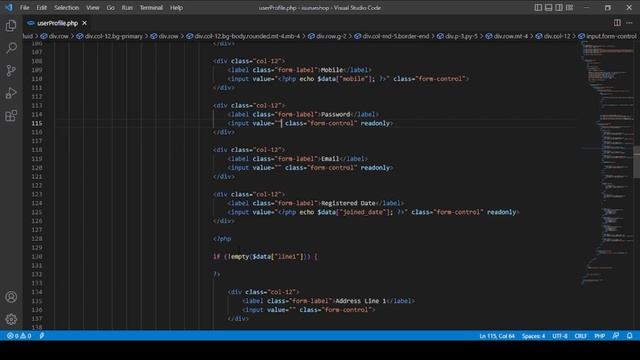Screen dimensions: 640x360
Task: Open Customize Layout icon in title bar
Action: coord(569,7)
